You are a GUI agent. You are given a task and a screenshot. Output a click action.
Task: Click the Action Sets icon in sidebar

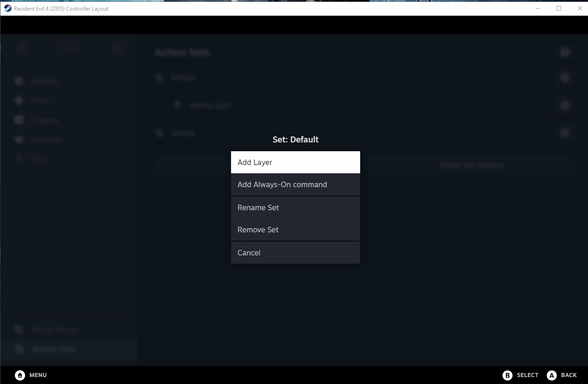(19, 349)
